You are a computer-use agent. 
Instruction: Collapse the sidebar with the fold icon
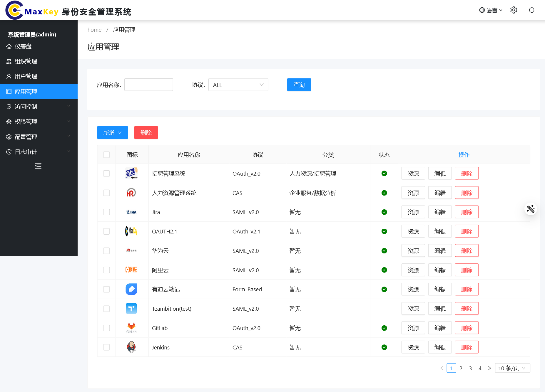pos(38,166)
